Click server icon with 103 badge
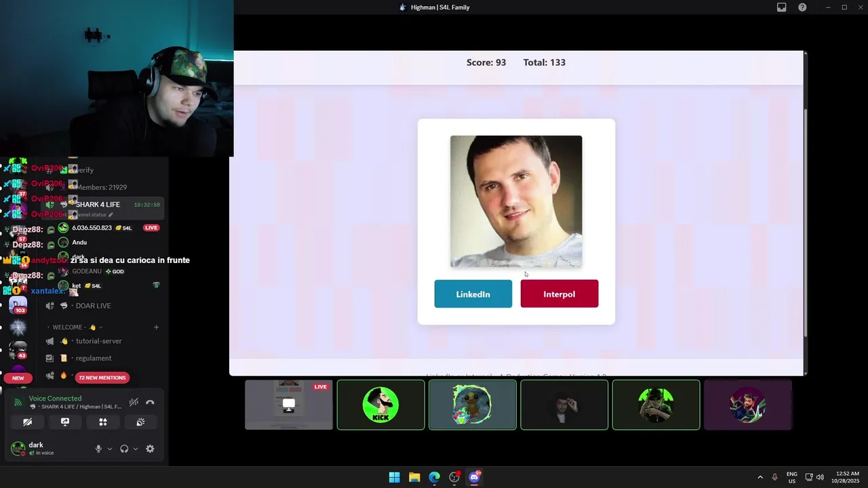The height and width of the screenshot is (488, 868). click(x=18, y=304)
